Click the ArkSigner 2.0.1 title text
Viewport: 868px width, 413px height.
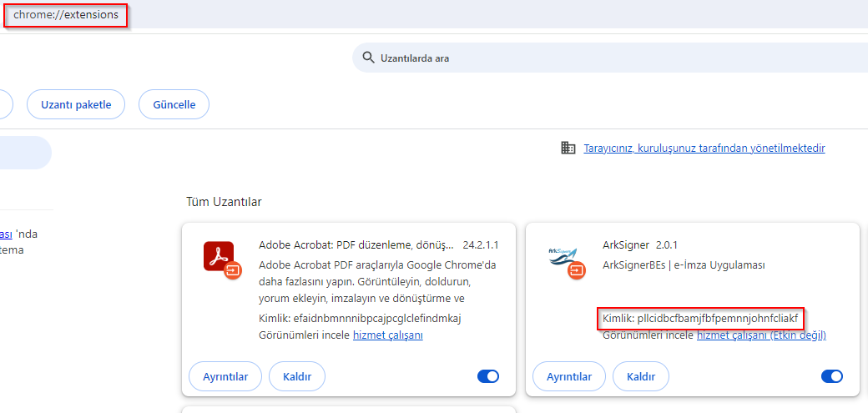pos(640,244)
